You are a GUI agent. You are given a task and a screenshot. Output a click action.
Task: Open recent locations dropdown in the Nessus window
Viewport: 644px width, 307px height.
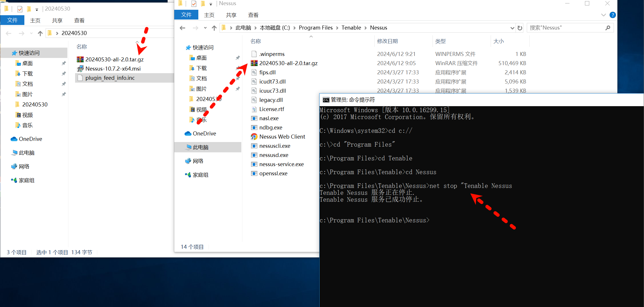205,28
